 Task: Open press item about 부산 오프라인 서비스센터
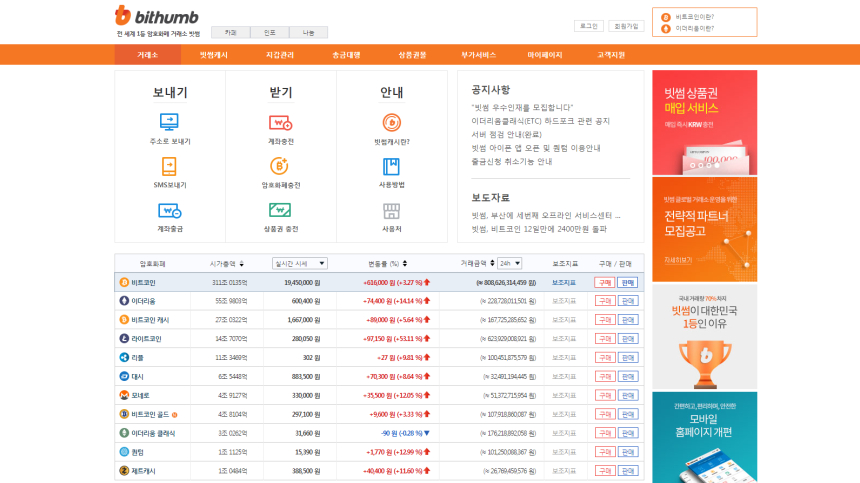546,215
